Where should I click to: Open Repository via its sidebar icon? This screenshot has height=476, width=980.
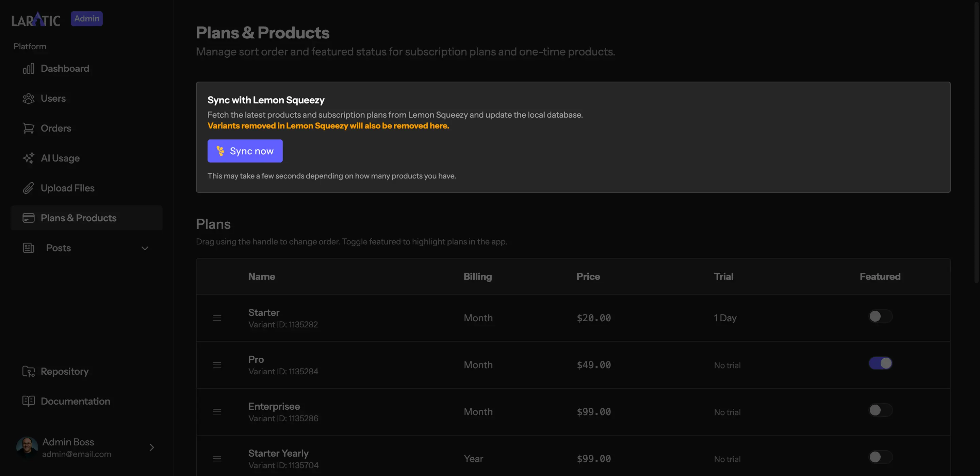[x=29, y=371]
